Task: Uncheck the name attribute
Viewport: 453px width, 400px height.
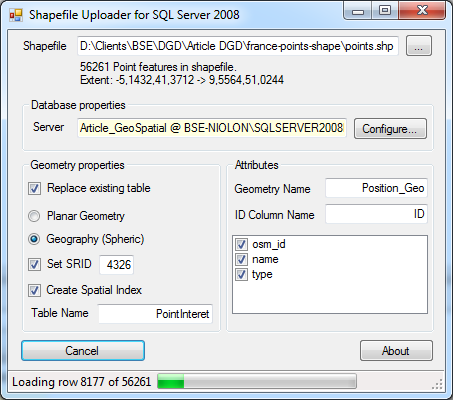Action: (241, 259)
